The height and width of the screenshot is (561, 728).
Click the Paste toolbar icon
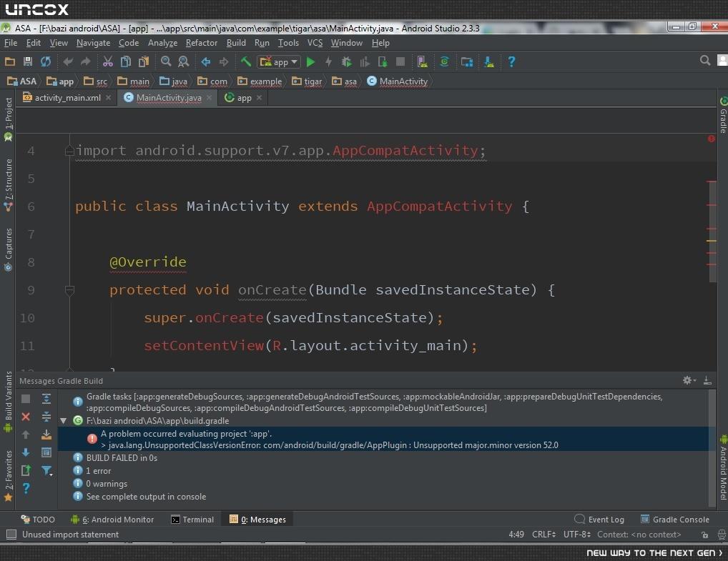coord(144,61)
